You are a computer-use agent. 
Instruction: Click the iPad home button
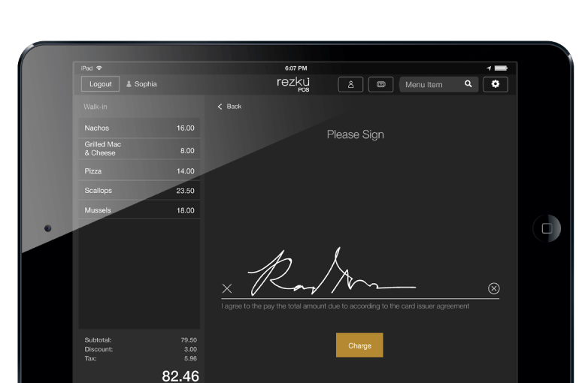pyautogui.click(x=547, y=228)
